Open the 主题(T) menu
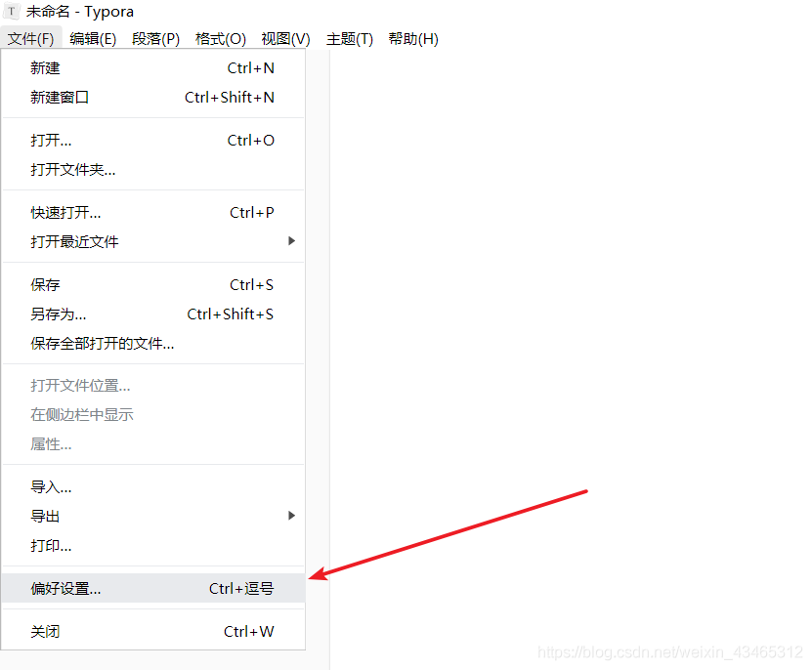The width and height of the screenshot is (812, 670). [349, 39]
